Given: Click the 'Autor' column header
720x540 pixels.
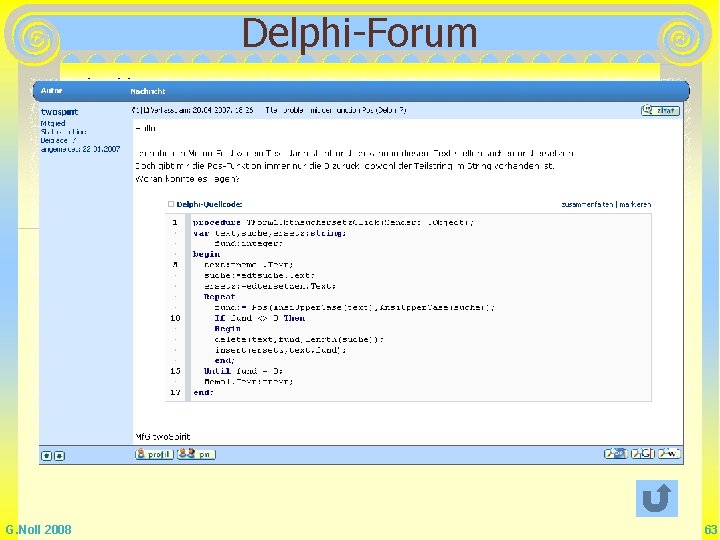Looking at the screenshot, I should pos(51,91).
